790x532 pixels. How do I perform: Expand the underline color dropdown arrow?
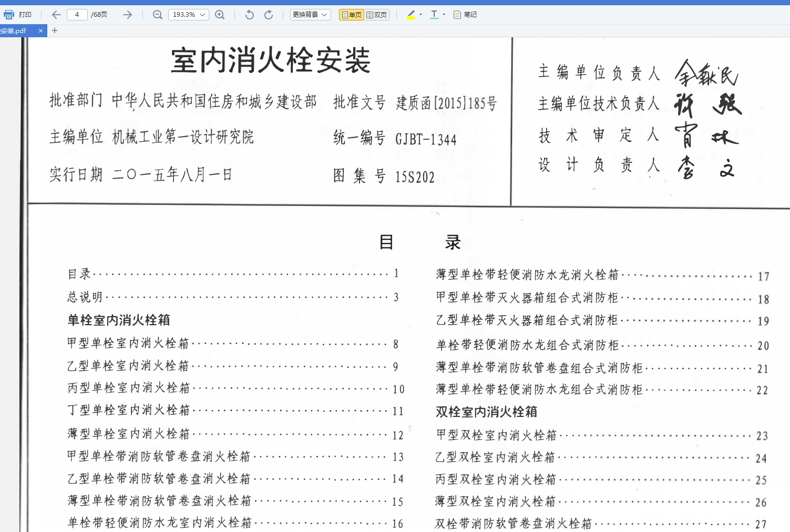pyautogui.click(x=444, y=15)
